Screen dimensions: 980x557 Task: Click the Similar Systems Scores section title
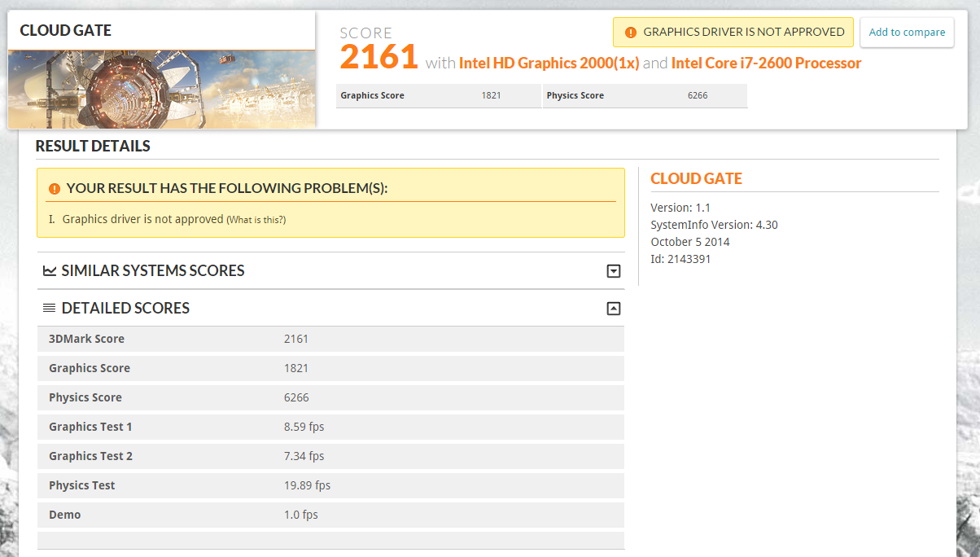[153, 271]
